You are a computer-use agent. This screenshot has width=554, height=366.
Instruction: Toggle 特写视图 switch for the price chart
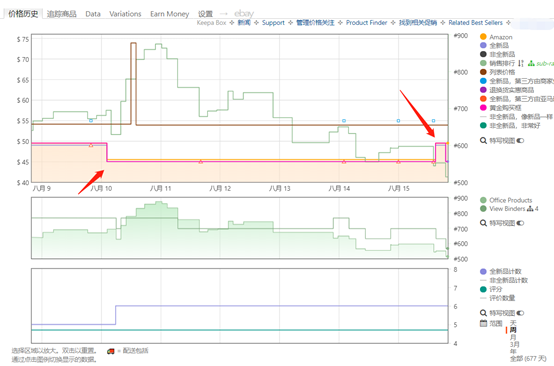tap(520, 141)
